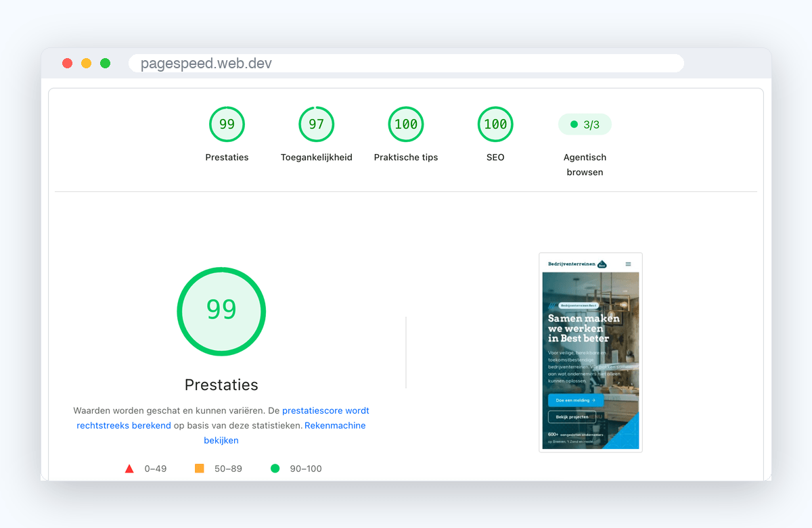Viewport: 812px width, 528px height.
Task: Click the 'Agentisch browsen' label
Action: pos(585,165)
